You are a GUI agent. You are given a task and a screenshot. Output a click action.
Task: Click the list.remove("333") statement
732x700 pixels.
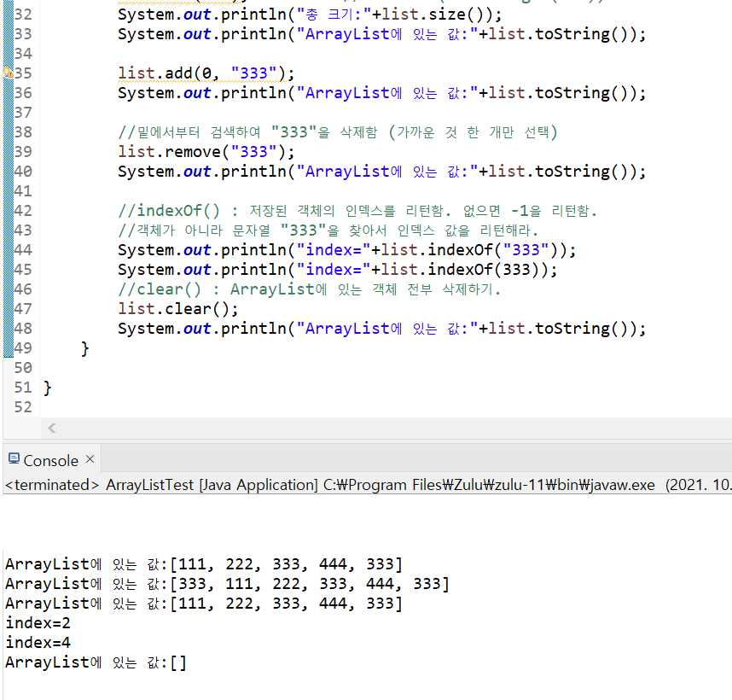[x=206, y=152]
